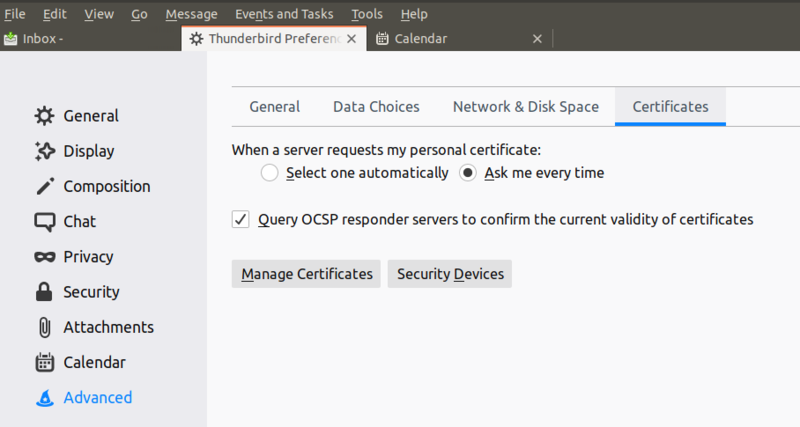Choose 'Select one automatically' radio button
This screenshot has height=427, width=800.
pyautogui.click(x=269, y=173)
